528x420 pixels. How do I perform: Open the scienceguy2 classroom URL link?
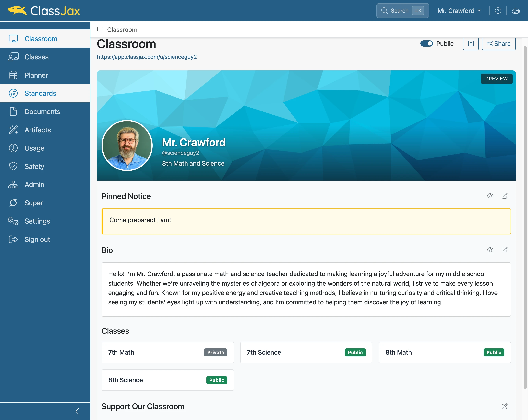(x=147, y=57)
